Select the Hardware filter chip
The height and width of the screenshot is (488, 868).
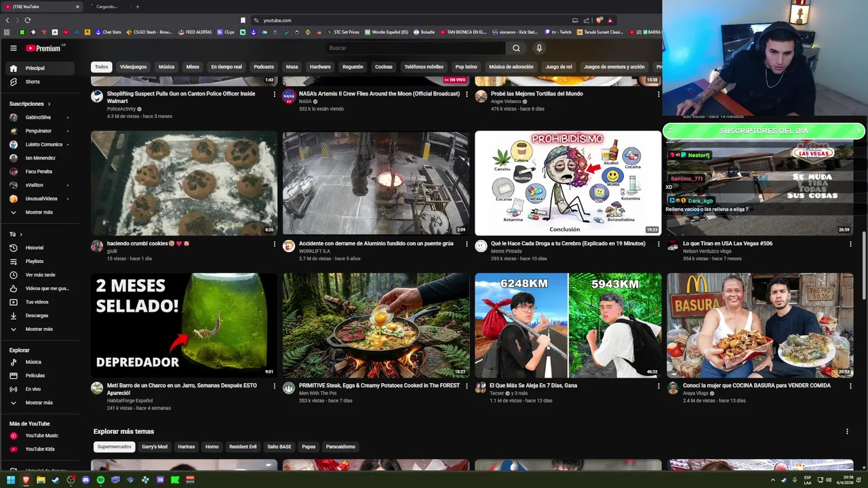coord(320,67)
